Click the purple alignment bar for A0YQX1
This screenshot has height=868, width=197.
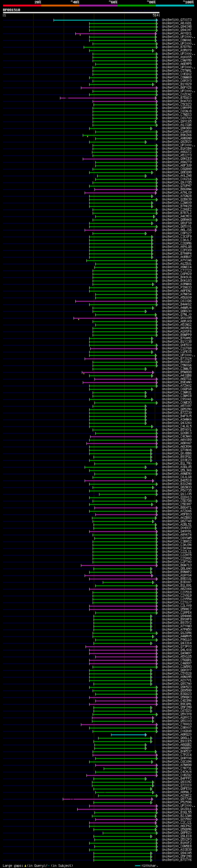tap(116, 34)
